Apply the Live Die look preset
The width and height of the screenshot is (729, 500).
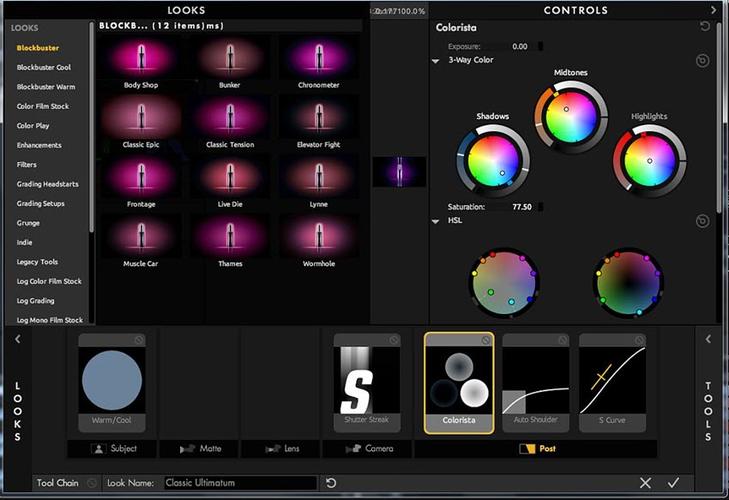click(x=230, y=182)
